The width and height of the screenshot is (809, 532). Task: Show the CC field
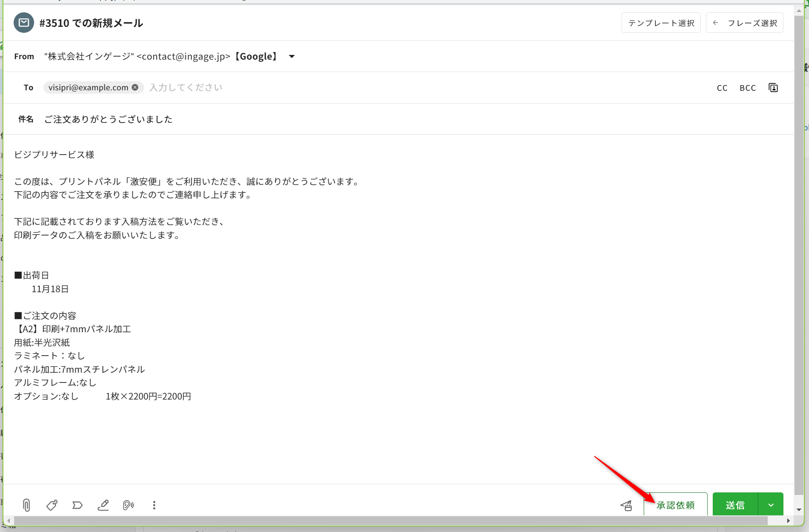tap(722, 88)
